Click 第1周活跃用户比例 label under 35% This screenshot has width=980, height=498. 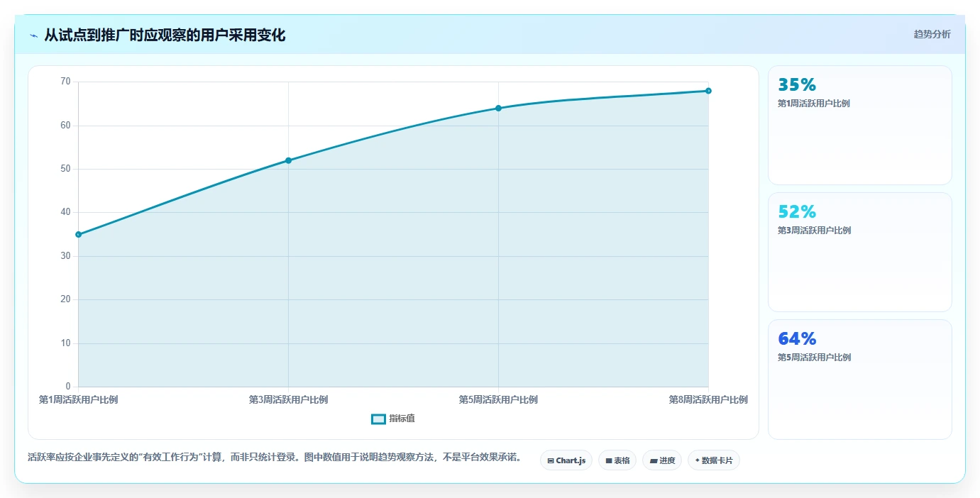(x=814, y=104)
